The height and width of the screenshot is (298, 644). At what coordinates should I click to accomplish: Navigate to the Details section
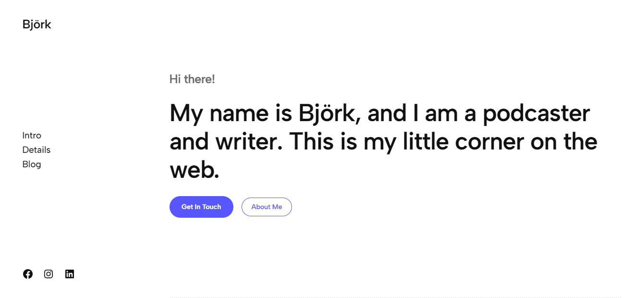point(36,150)
